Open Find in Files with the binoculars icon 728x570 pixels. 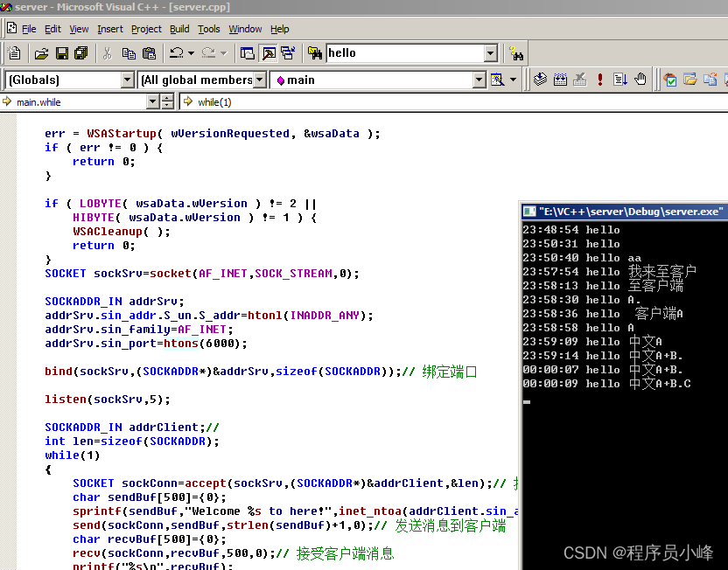(x=314, y=52)
